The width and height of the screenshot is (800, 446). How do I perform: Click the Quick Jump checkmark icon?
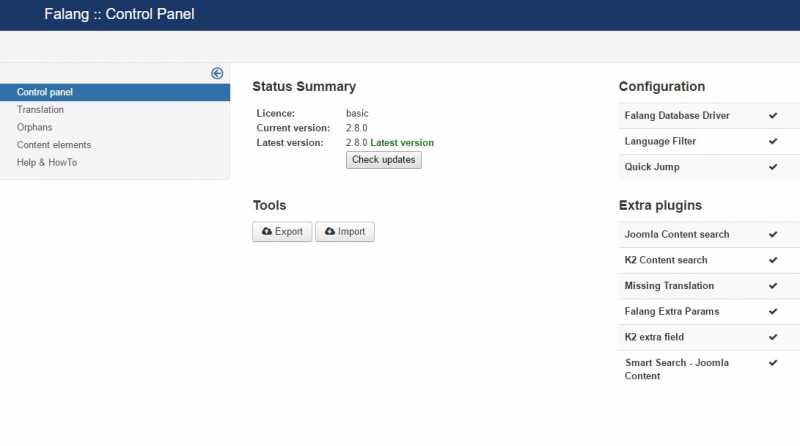(x=773, y=167)
